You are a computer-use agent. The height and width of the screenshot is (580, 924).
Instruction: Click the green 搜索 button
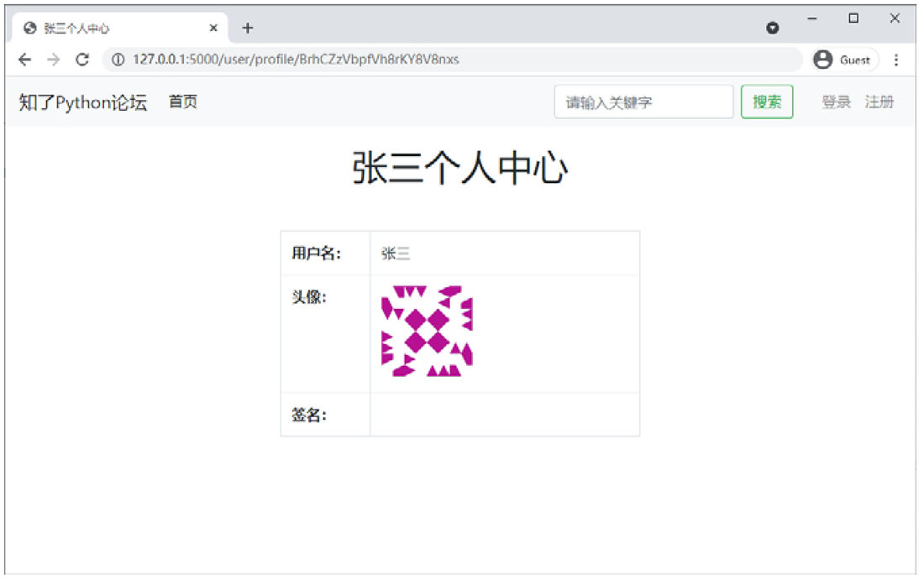click(767, 102)
